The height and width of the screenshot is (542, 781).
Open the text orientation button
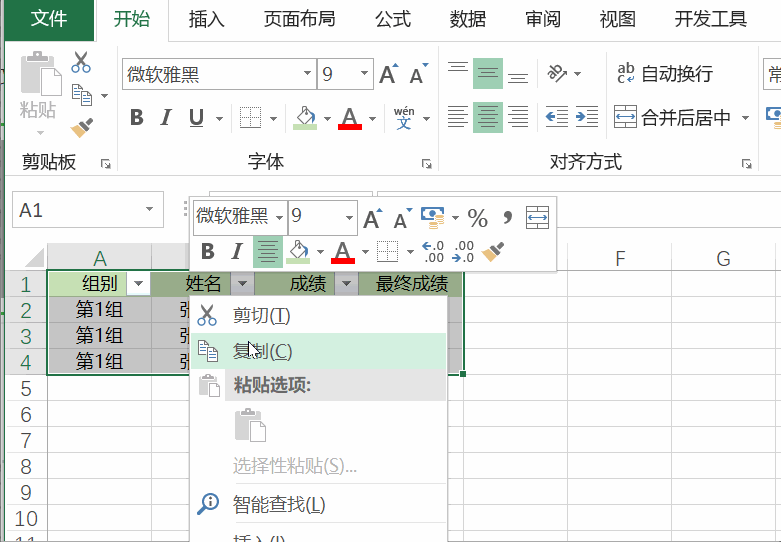(x=558, y=74)
